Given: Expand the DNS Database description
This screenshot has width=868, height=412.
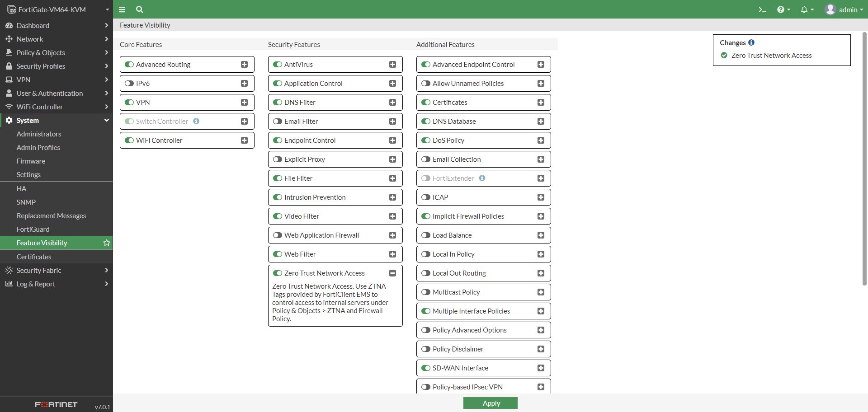Looking at the screenshot, I should [x=541, y=121].
